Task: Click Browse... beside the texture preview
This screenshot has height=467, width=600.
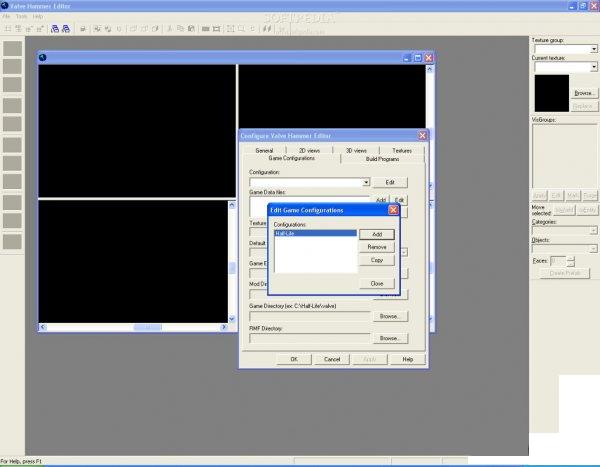Action: click(x=584, y=93)
